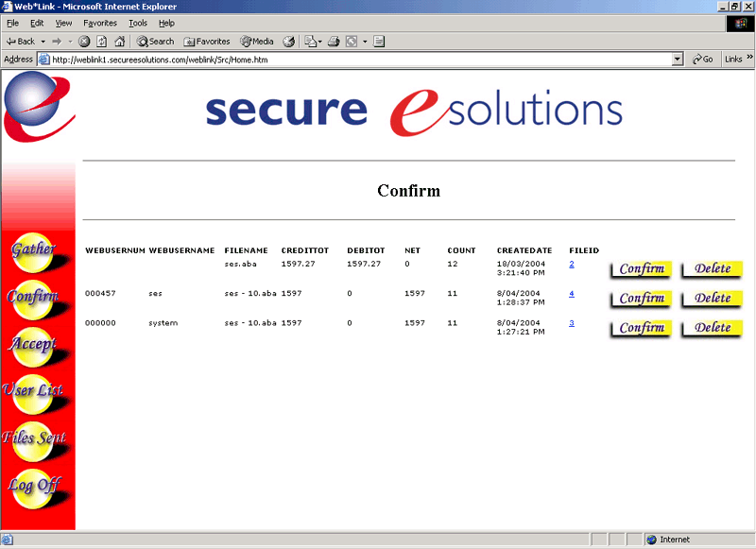This screenshot has height=549, width=756.
Task: Go to Home page icon
Action: point(120,42)
